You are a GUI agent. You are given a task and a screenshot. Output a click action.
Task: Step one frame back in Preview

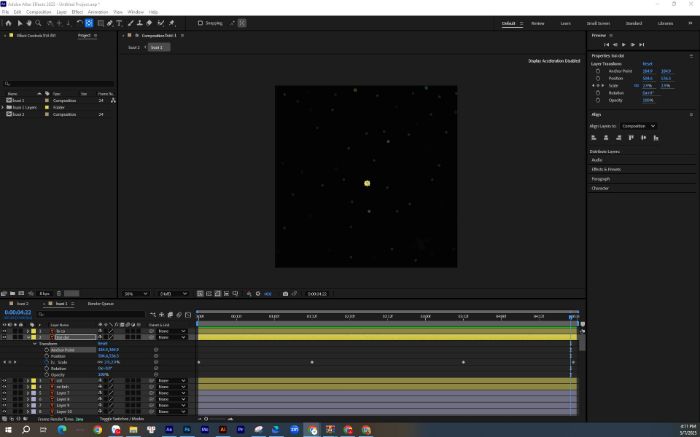click(615, 45)
